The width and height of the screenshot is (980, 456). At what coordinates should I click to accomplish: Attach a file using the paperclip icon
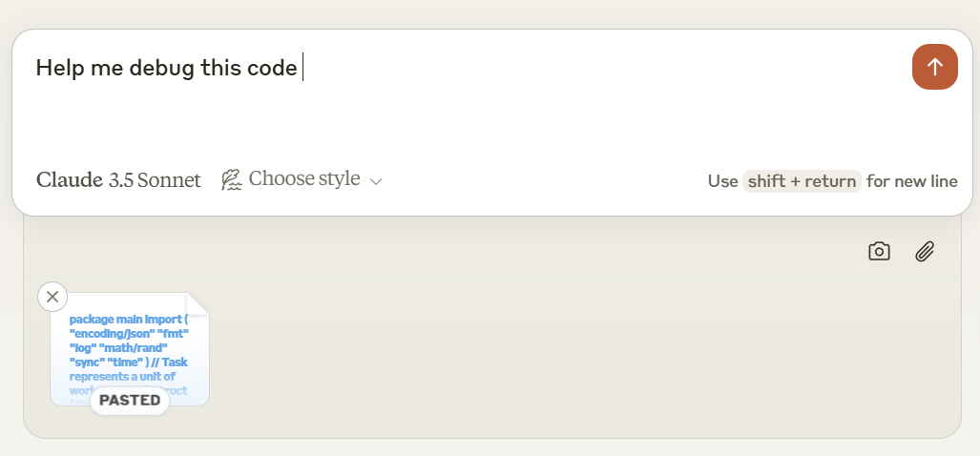tap(924, 251)
